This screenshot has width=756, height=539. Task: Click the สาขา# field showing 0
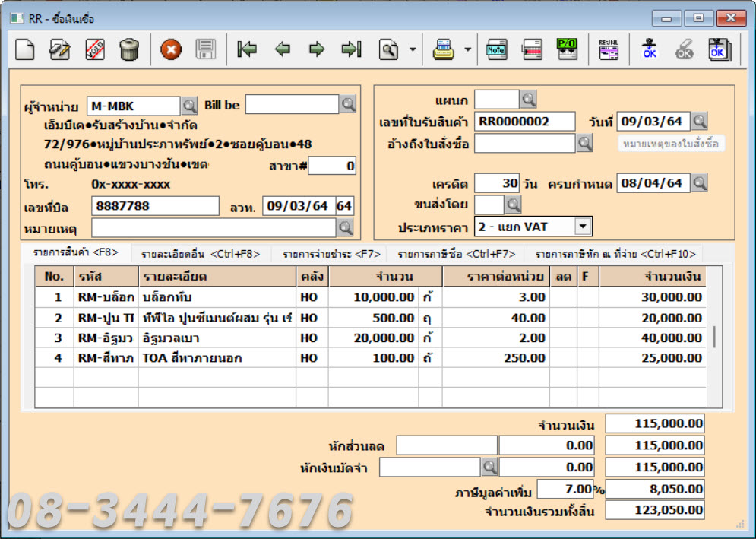coord(332,166)
